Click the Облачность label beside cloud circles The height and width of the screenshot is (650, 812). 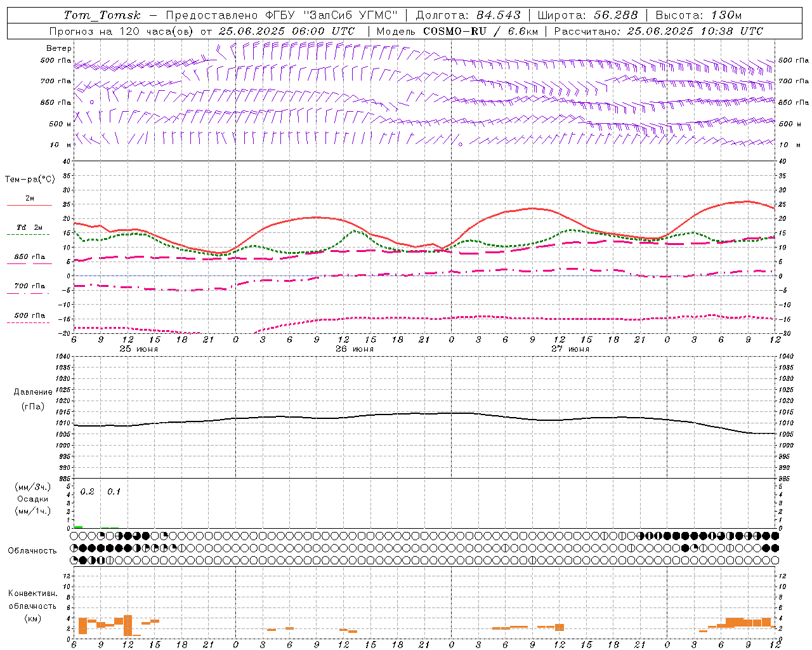(32, 550)
